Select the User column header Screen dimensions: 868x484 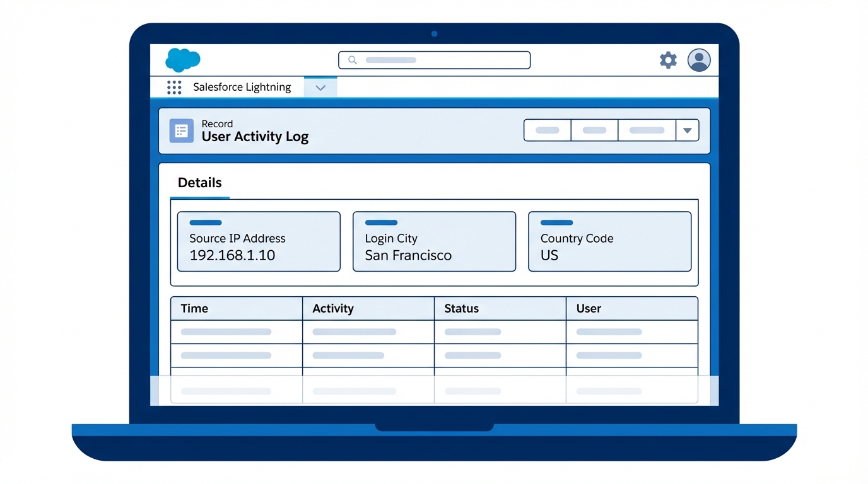click(x=588, y=308)
